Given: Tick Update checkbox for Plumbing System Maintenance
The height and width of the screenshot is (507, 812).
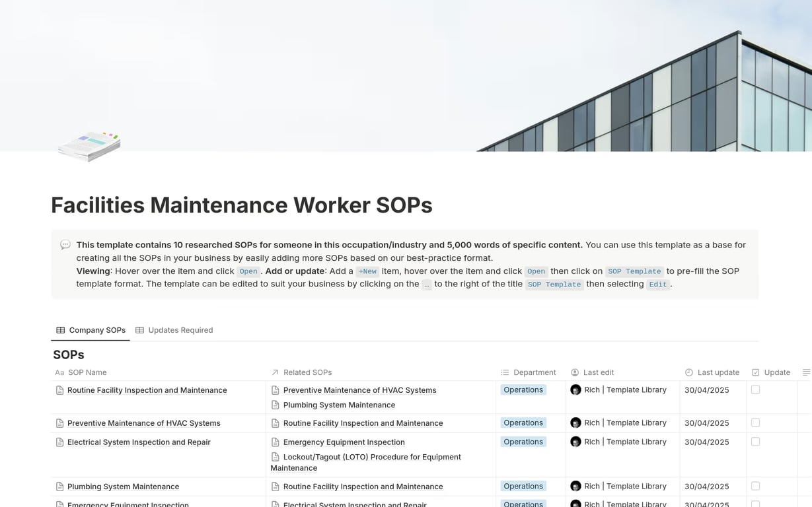Looking at the screenshot, I should [756, 486].
